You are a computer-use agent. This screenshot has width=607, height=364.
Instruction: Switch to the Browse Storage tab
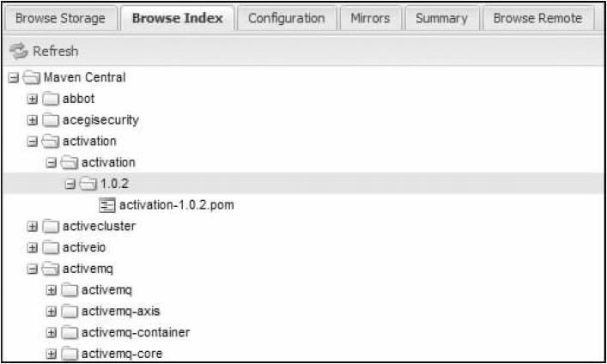coord(60,18)
